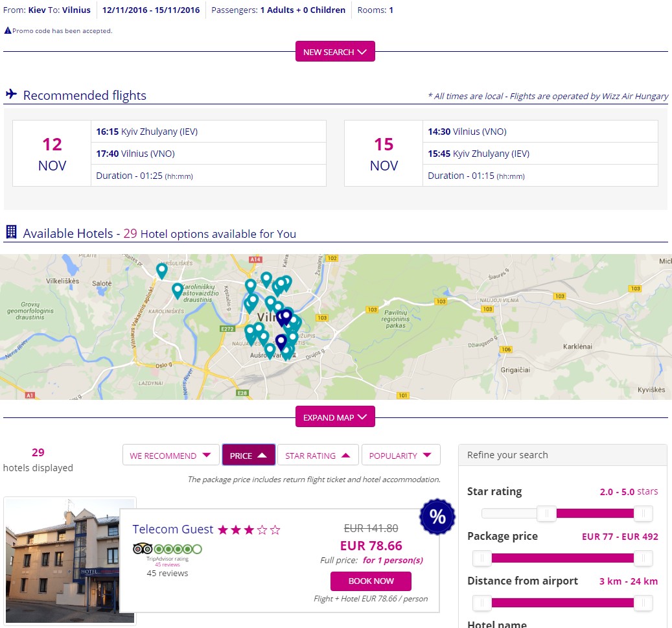Click the Duration - 01:25 text

145,176
